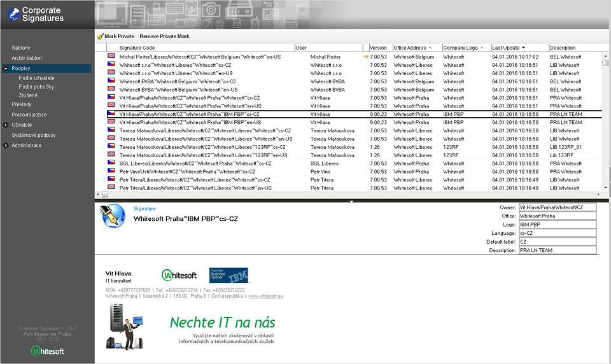Open the www.whitesoft.eu link
This screenshot has width=611, height=364.
click(265, 296)
